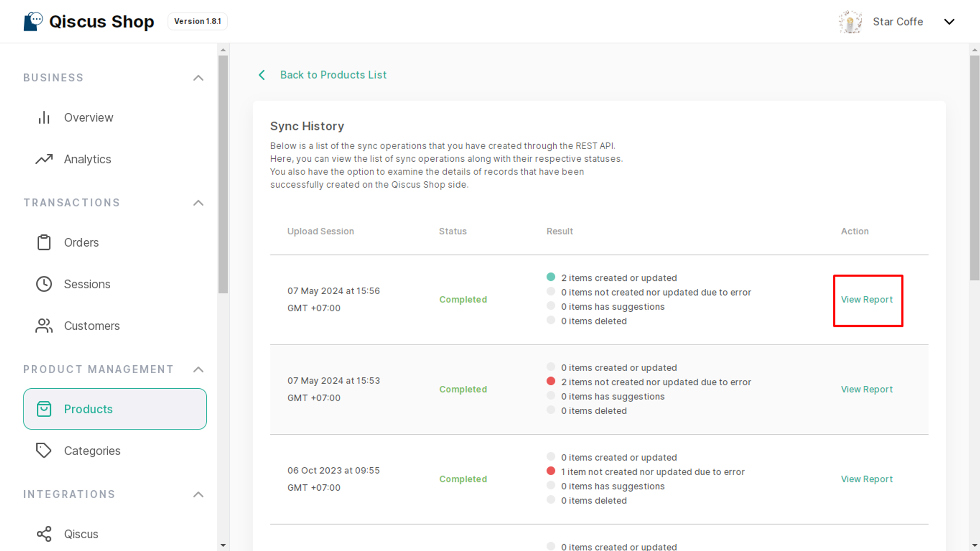The height and width of the screenshot is (551, 980).
Task: Click the Analytics trend line icon
Action: click(44, 159)
